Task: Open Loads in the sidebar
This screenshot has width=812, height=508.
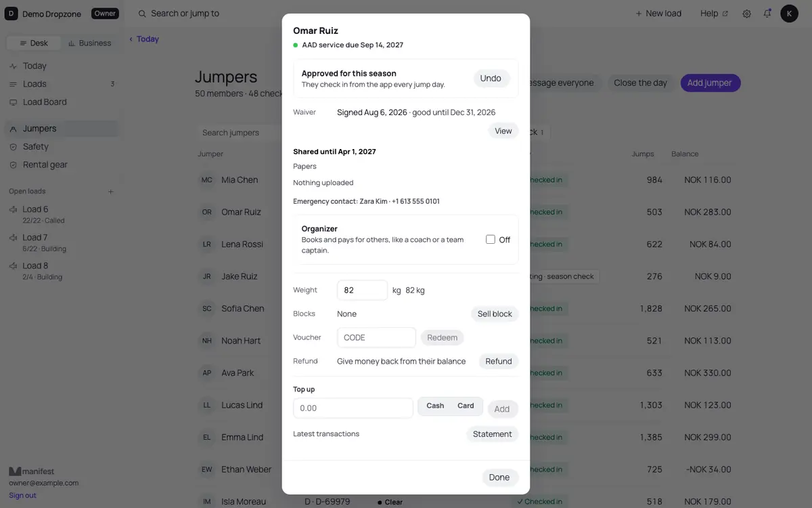Action: coord(62,84)
